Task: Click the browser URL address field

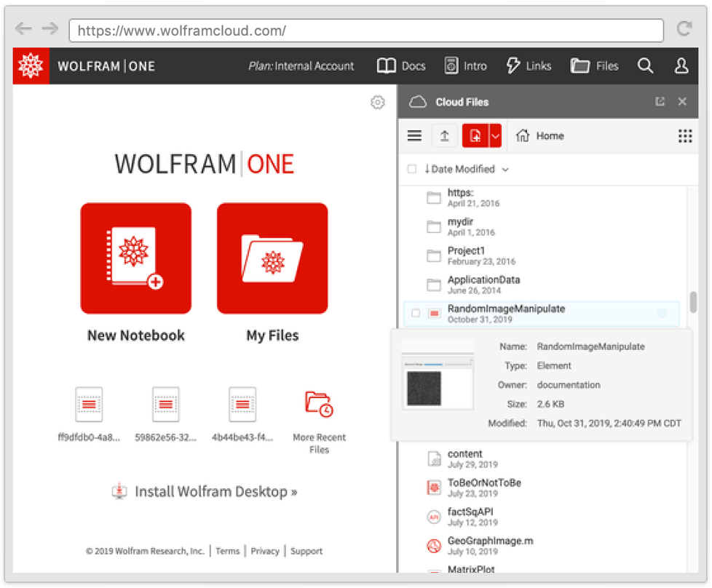Action: click(x=366, y=31)
